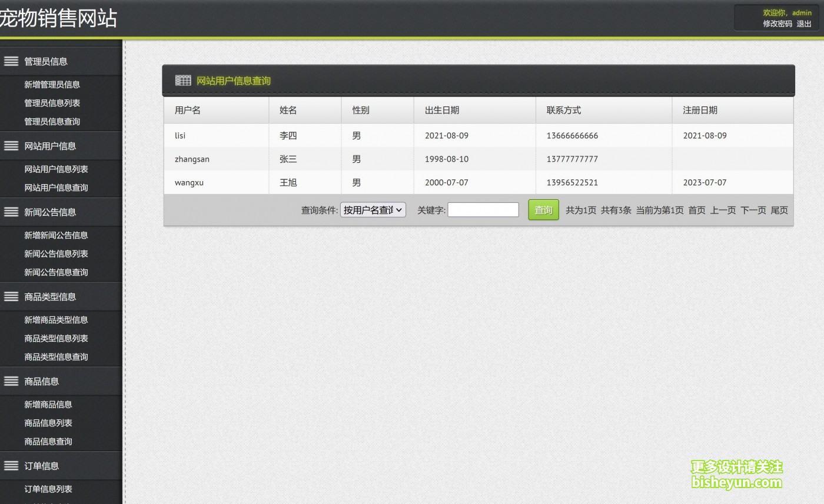Collapse the 管理员信息 menu section

(61, 61)
